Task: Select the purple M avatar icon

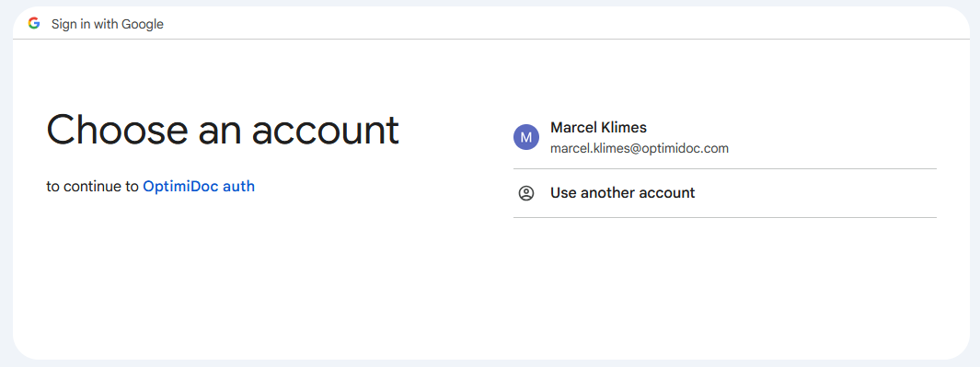Action: point(526,137)
